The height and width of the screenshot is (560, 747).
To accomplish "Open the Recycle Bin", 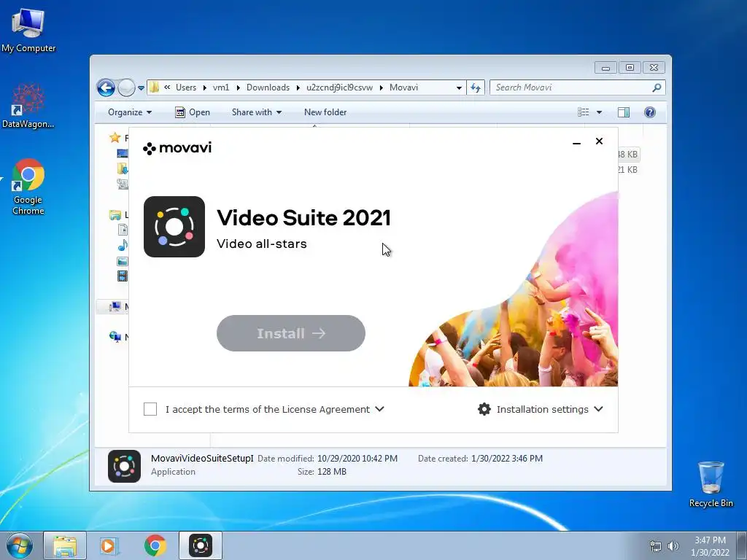I will [711, 484].
